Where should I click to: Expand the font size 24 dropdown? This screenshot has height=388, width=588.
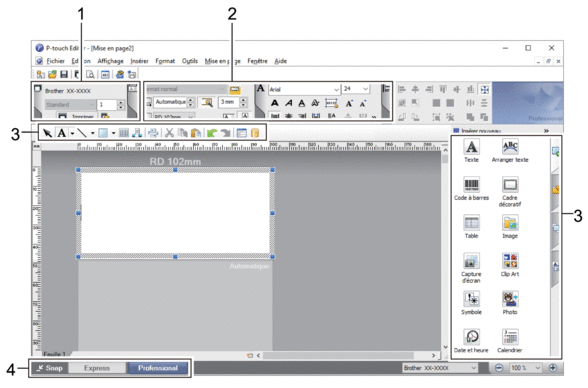(x=365, y=89)
